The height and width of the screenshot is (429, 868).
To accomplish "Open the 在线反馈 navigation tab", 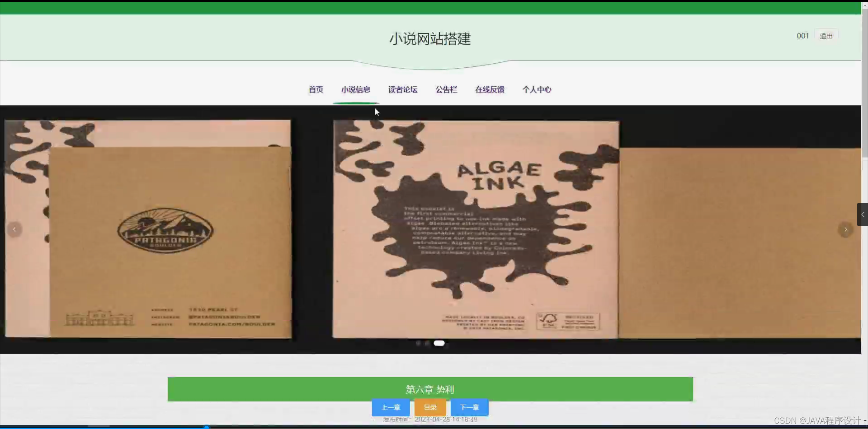I will 490,89.
